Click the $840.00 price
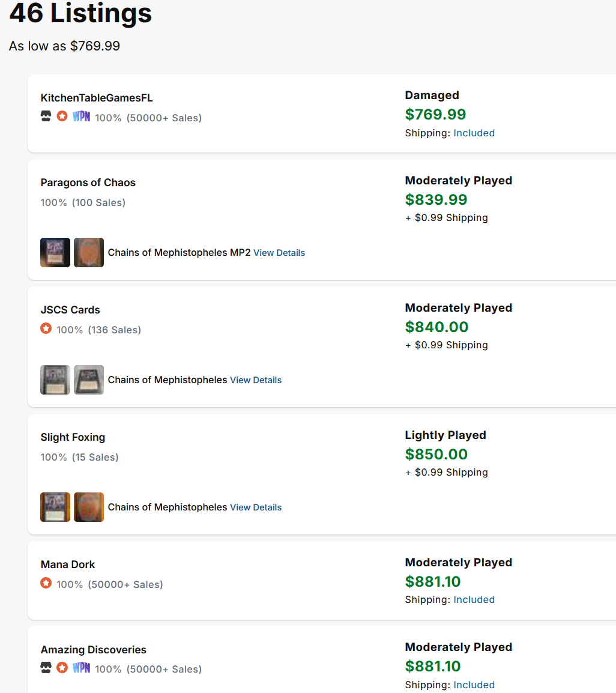 click(436, 327)
